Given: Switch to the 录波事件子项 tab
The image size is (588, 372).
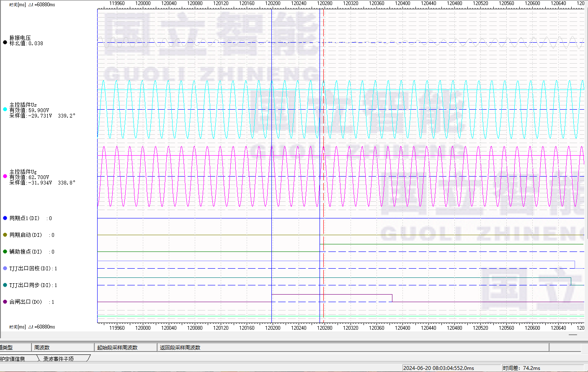Looking at the screenshot, I should click(x=59, y=359).
